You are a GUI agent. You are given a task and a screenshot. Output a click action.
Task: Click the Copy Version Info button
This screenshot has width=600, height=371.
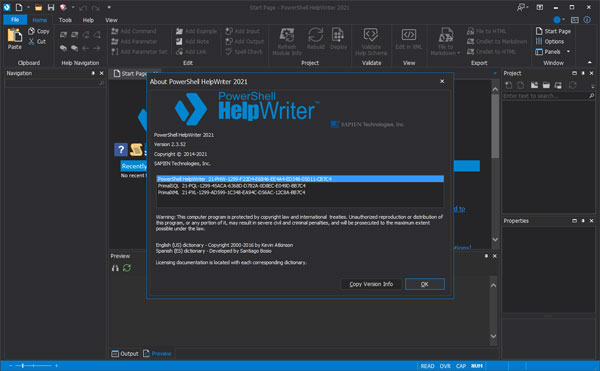[371, 284]
